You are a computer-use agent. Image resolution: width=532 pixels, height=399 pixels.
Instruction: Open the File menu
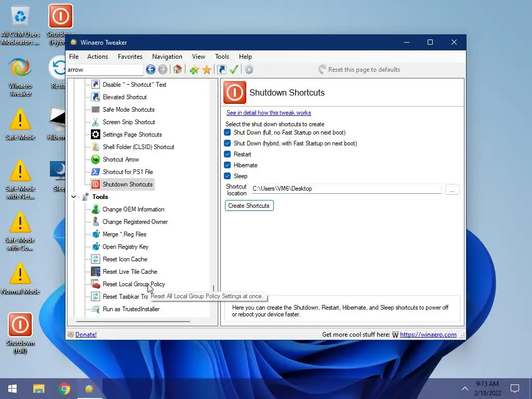pyautogui.click(x=74, y=57)
